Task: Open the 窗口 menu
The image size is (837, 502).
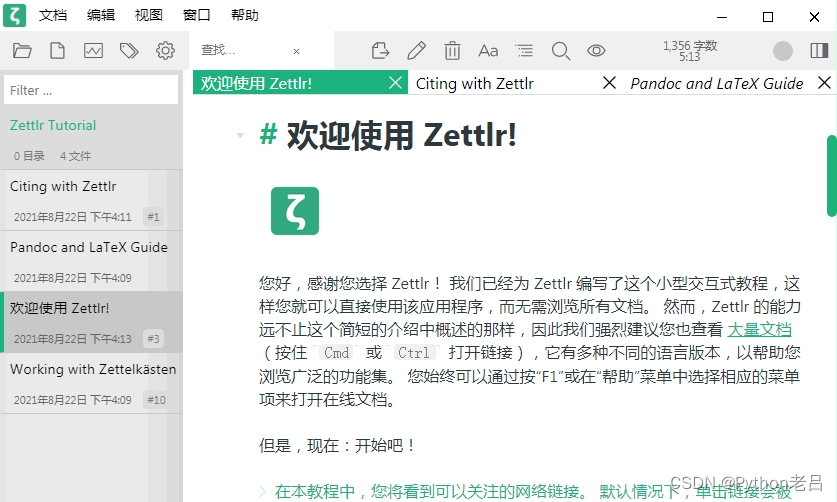Action: [196, 15]
